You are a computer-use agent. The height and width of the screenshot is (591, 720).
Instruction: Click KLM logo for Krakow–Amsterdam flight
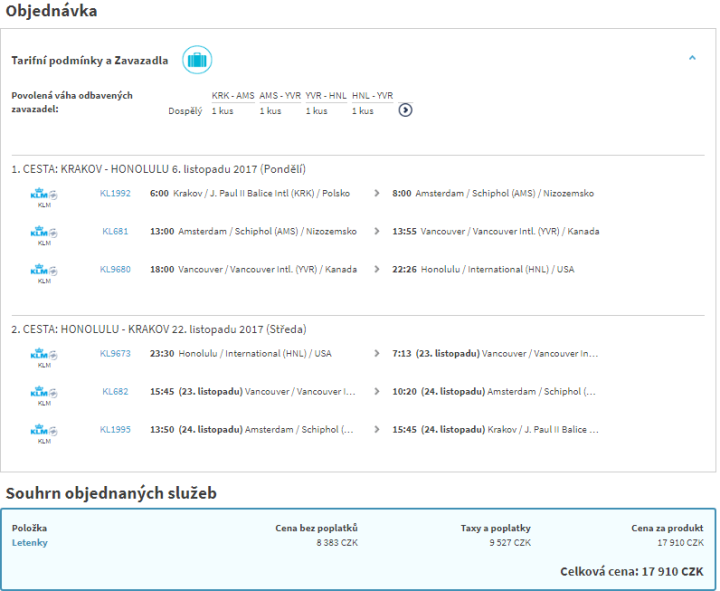coord(44,196)
